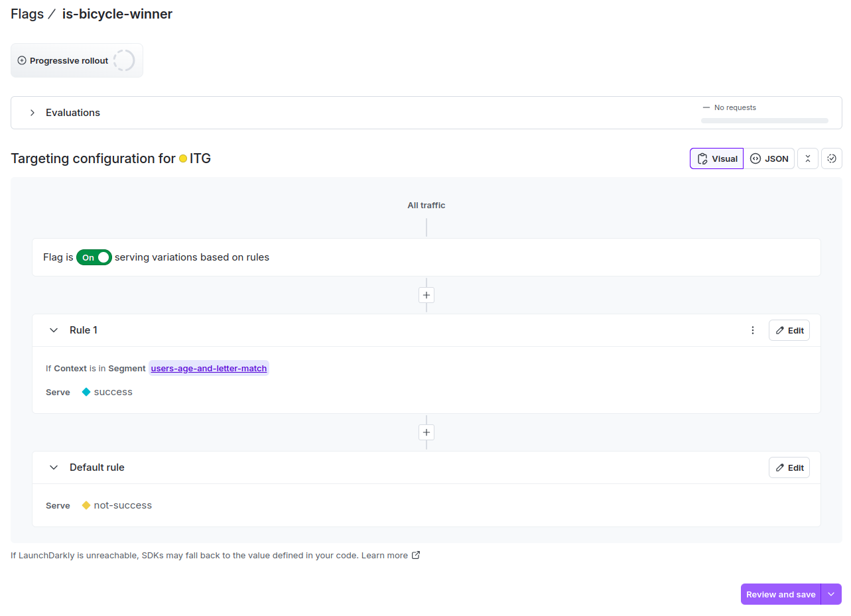851x616 pixels.
Task: Click the Learn more external link icon
Action: coord(416,555)
